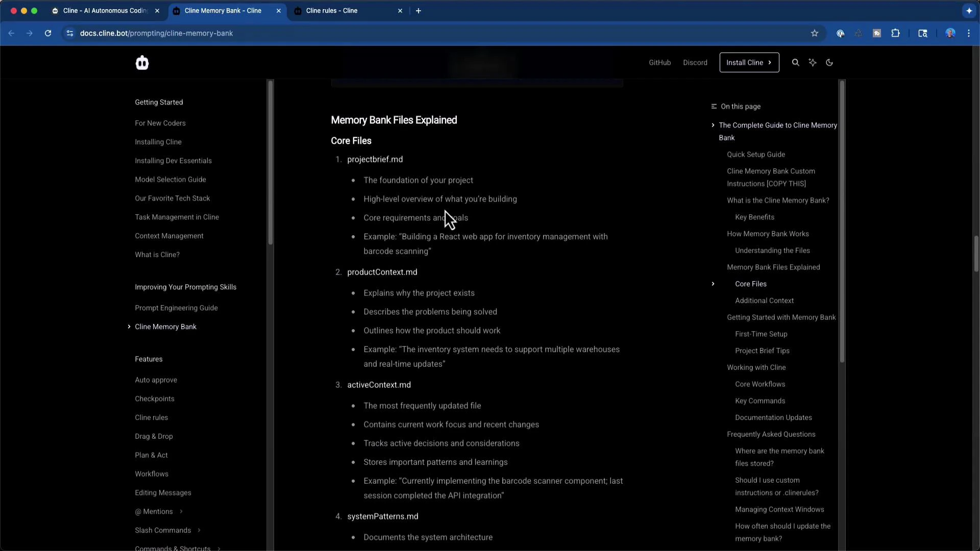Open the docs search icon
The width and height of the screenshot is (980, 551).
coord(796,62)
